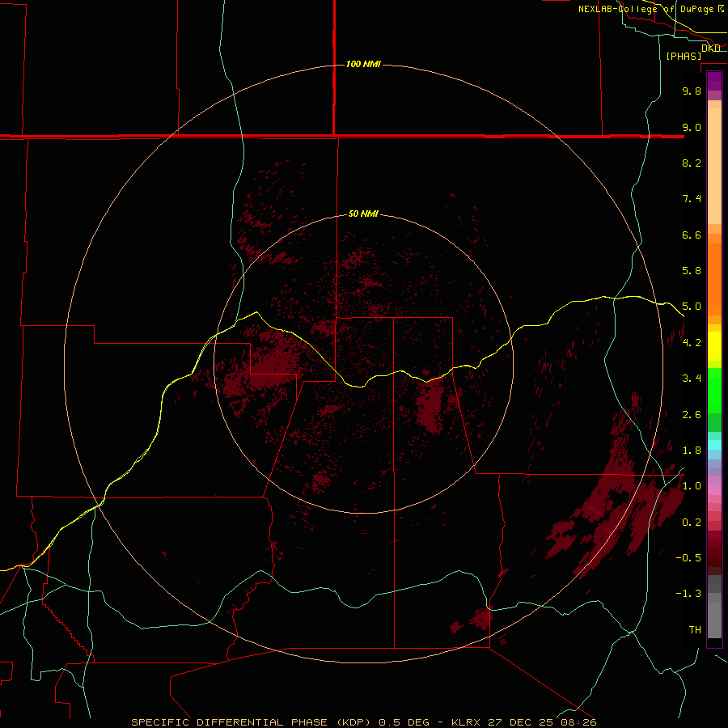This screenshot has height=728, width=728.
Task: Click the Specific Differential Phase KDP caption
Action: (x=252, y=722)
